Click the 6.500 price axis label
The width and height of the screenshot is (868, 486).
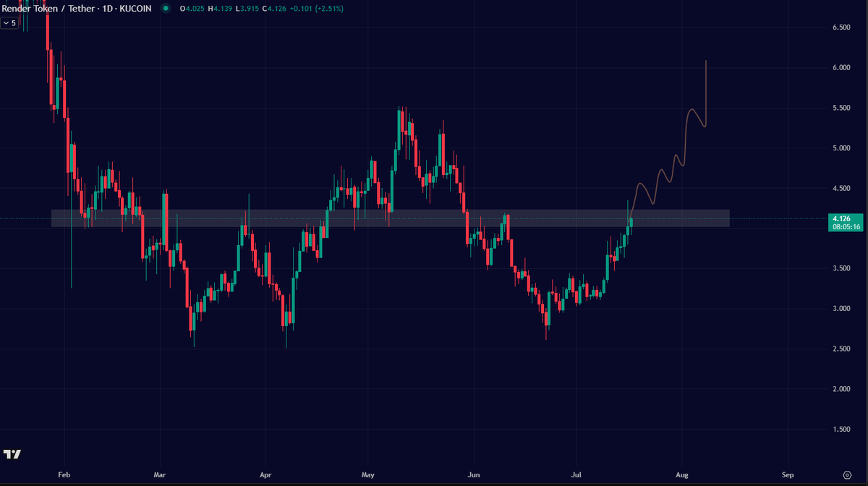click(841, 27)
